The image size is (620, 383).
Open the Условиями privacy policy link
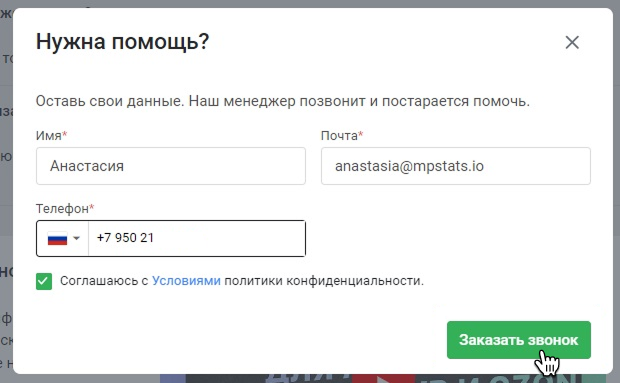pyautogui.click(x=186, y=281)
